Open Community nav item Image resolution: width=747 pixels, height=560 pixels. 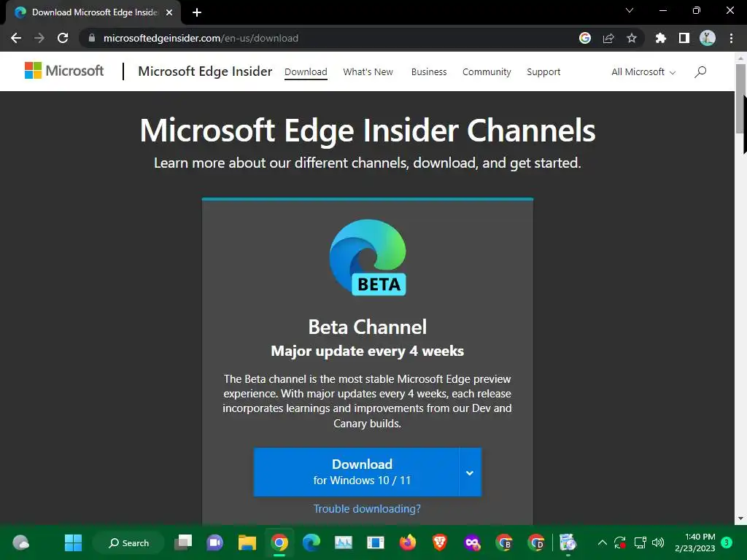[487, 72]
